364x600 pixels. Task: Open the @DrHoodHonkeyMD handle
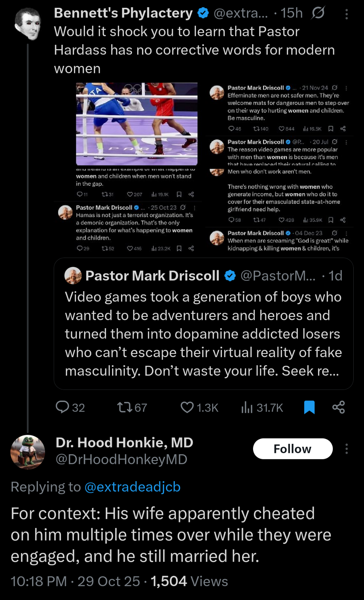pyautogui.click(x=121, y=459)
